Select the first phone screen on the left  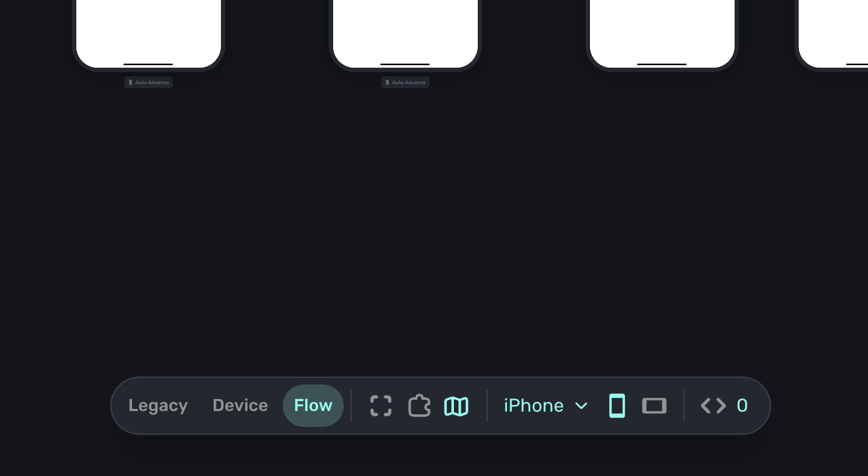[x=149, y=30]
